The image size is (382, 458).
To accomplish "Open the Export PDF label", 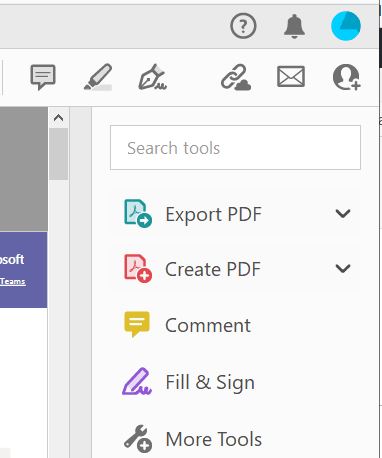I will [213, 214].
